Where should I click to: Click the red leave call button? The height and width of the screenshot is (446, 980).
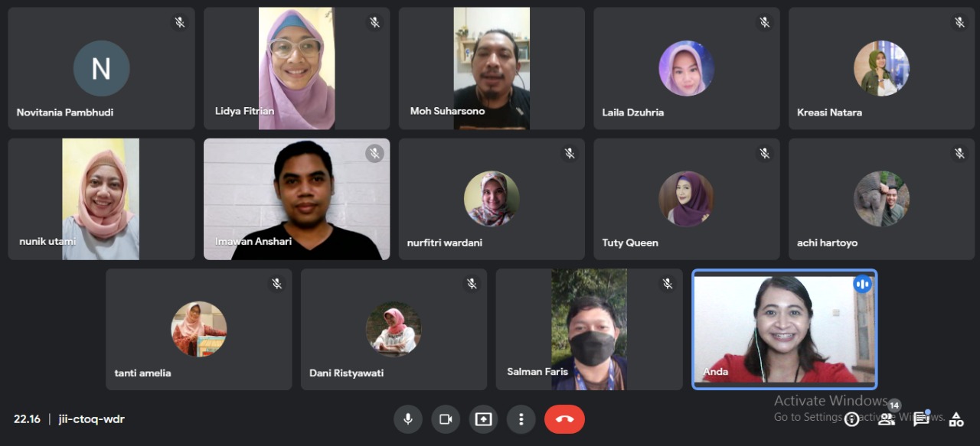pos(564,419)
